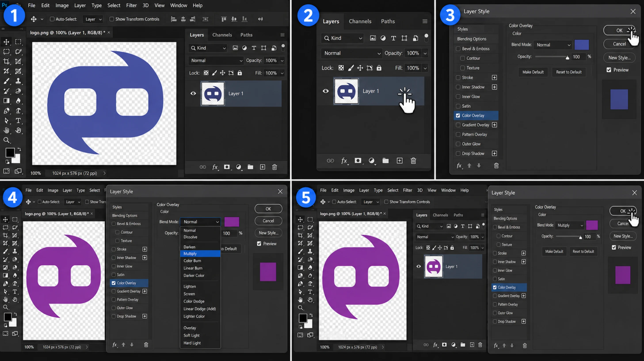Open the File menu in step 1 window

click(32, 5)
